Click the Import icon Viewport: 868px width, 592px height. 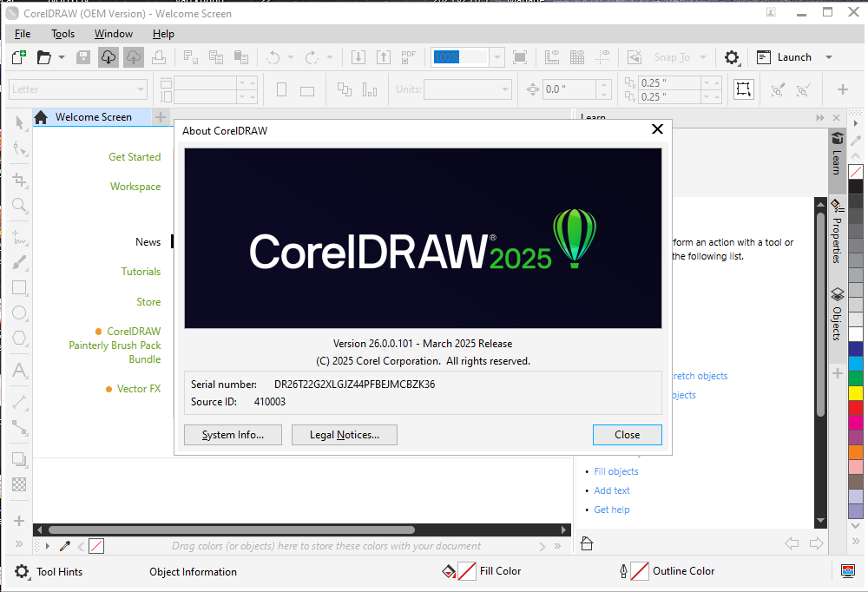coord(358,57)
